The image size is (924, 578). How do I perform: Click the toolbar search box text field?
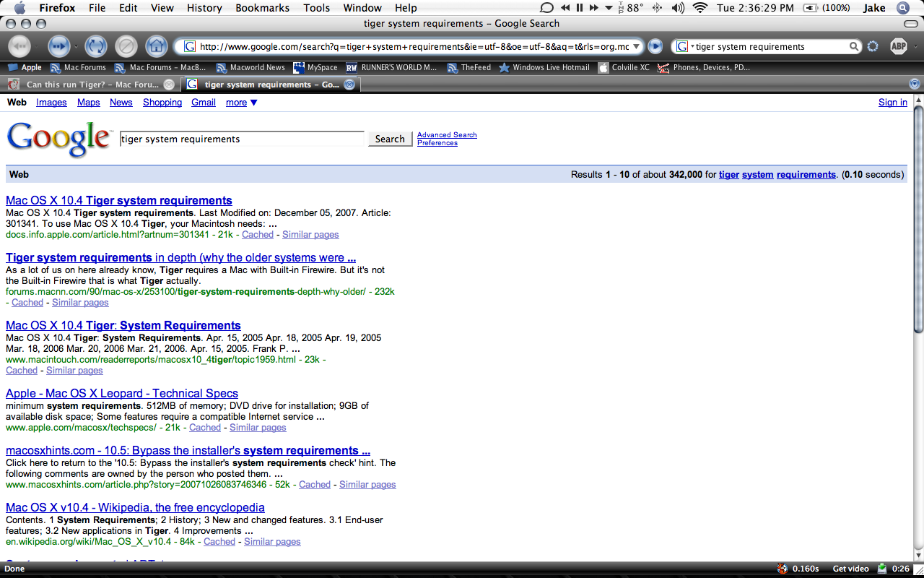[770, 47]
